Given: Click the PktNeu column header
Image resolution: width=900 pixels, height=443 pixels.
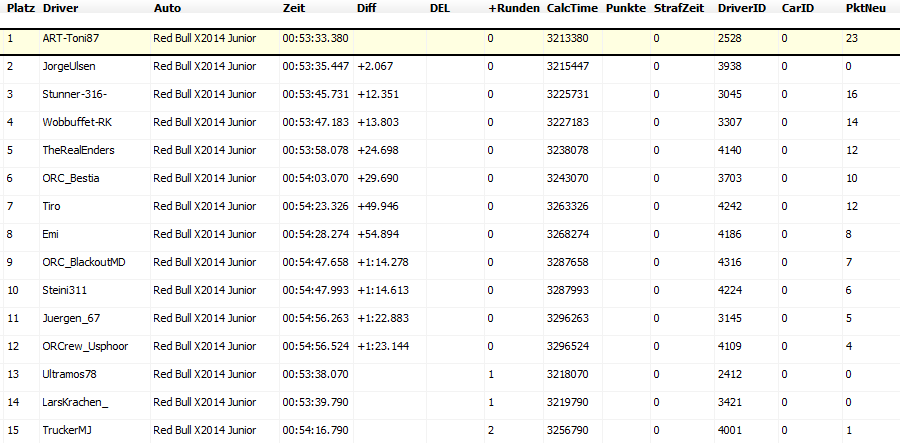Looking at the screenshot, I should pos(864,8).
